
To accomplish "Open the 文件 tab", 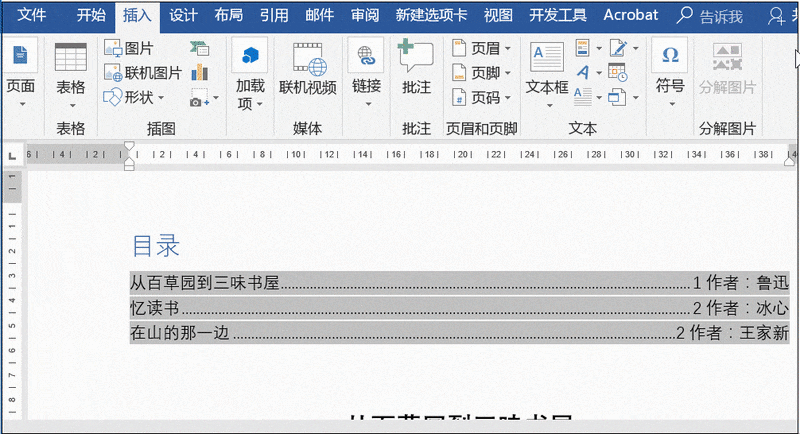I will click(x=32, y=15).
